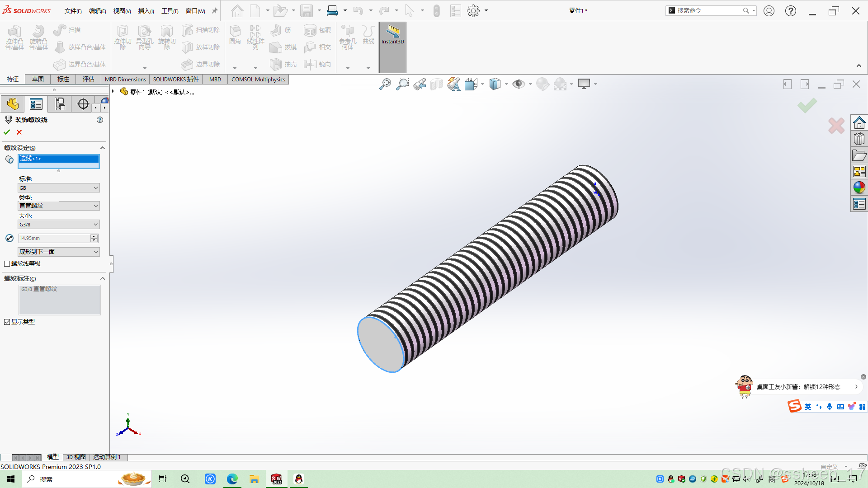Image resolution: width=868 pixels, height=488 pixels.
Task: Collapse the 螺纹标注 section
Action: coord(102,279)
